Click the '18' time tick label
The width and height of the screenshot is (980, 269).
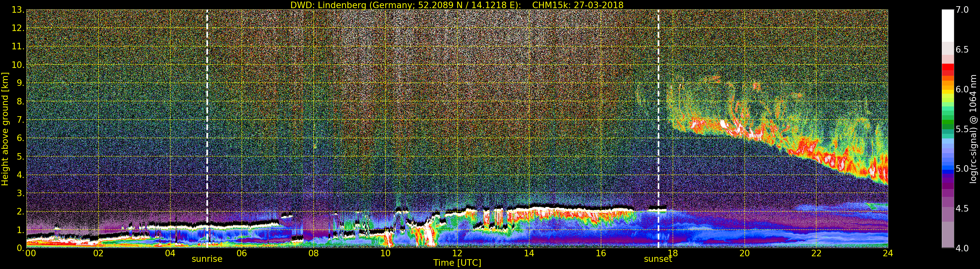[673, 253]
